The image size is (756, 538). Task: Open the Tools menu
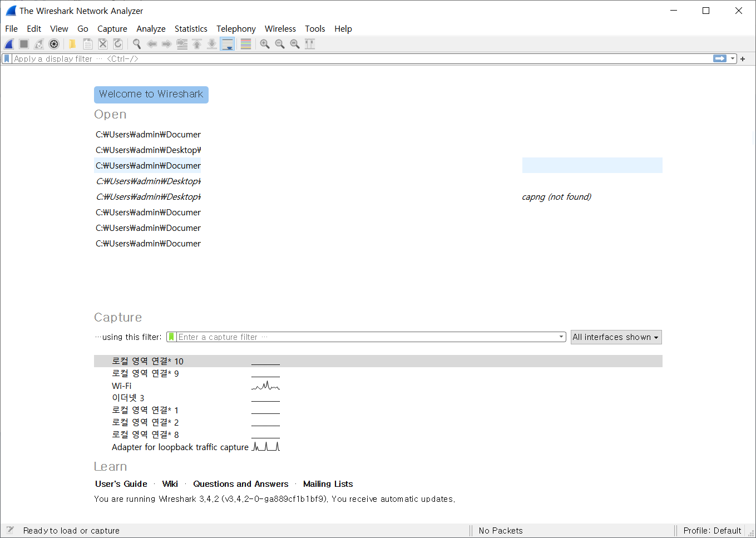[315, 29]
